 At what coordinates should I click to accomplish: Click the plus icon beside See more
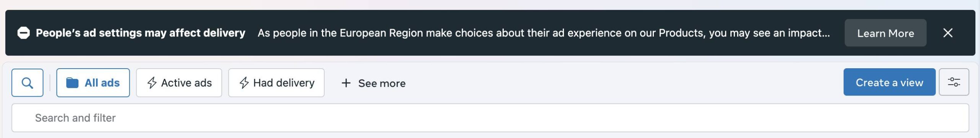346,83
